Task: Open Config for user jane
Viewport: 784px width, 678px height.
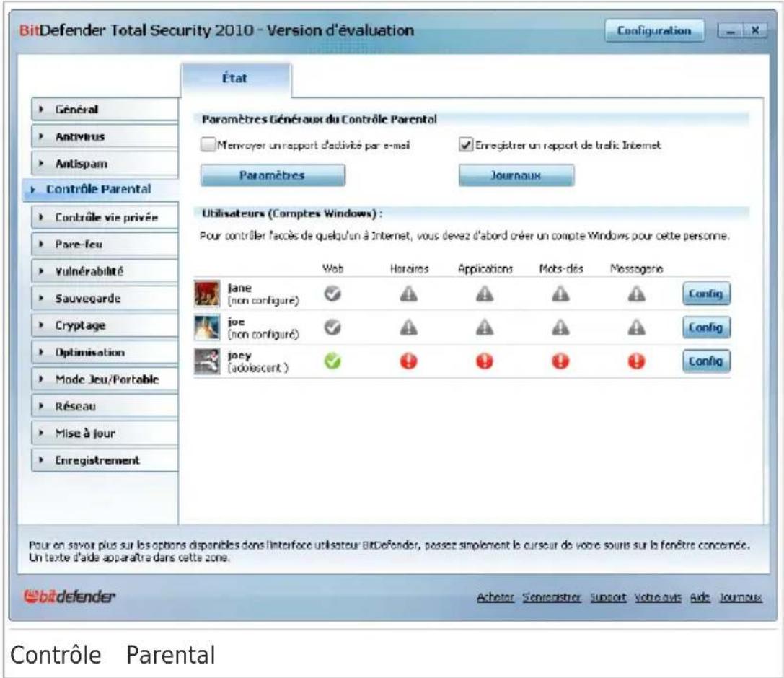Action: 706,294
